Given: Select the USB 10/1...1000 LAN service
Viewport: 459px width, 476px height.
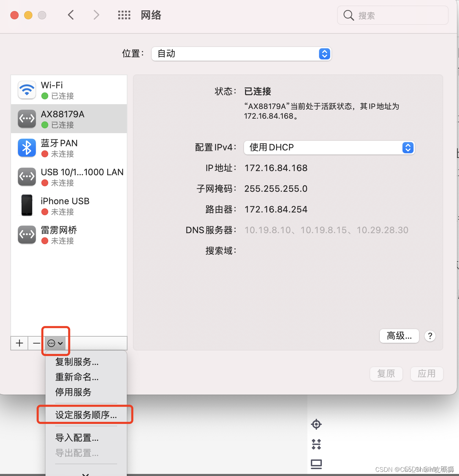Looking at the screenshot, I should [x=69, y=177].
